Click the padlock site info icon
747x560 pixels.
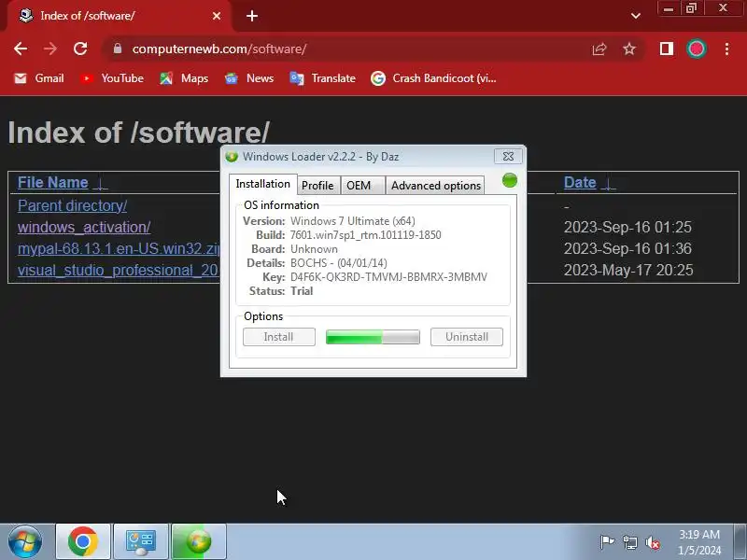pyautogui.click(x=118, y=49)
